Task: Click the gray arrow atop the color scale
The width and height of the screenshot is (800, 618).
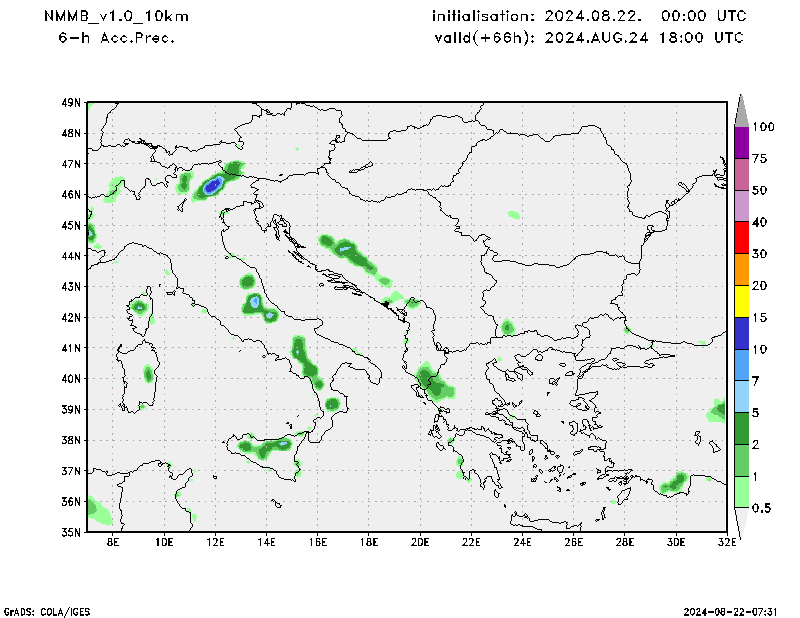Action: click(x=741, y=109)
